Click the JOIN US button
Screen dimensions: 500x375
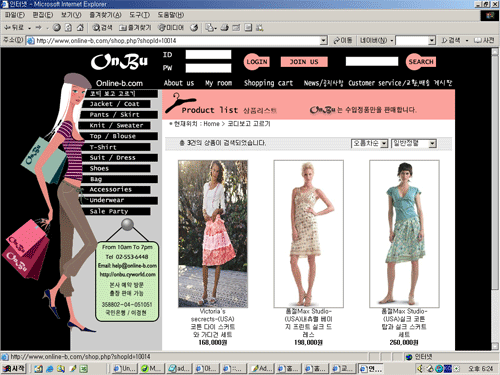304,62
